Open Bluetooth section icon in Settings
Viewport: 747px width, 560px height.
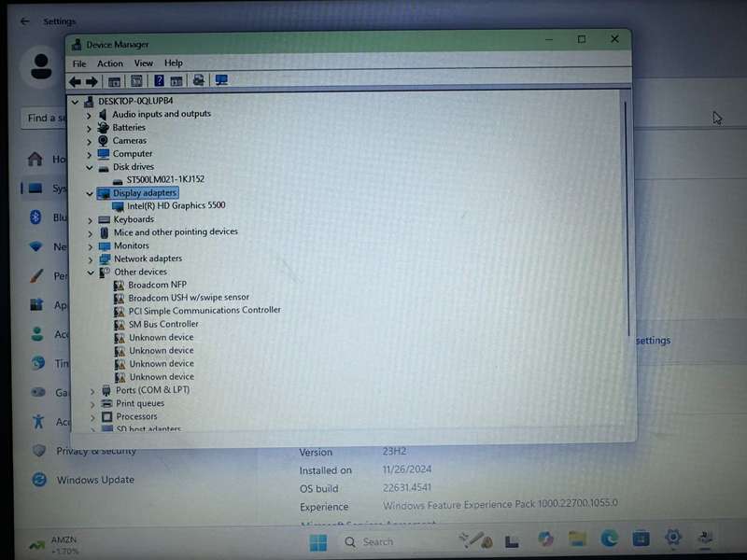point(35,217)
